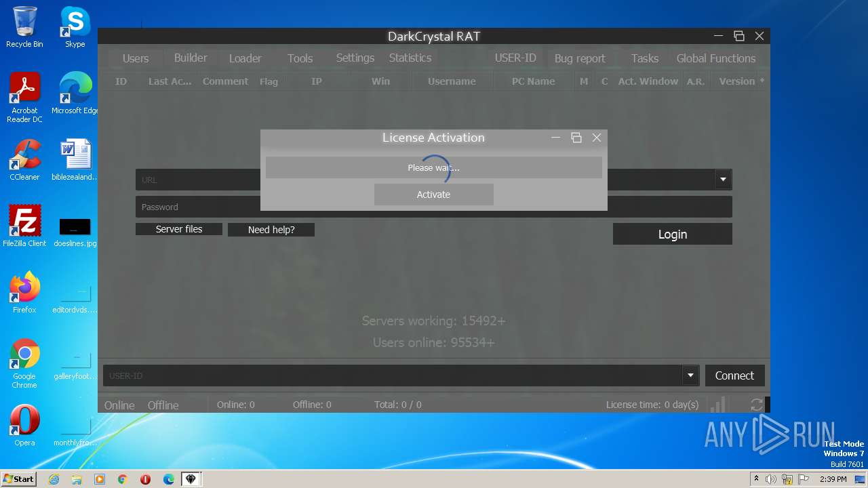The height and width of the screenshot is (488, 868).
Task: Sort by the Username column header
Action: click(452, 81)
